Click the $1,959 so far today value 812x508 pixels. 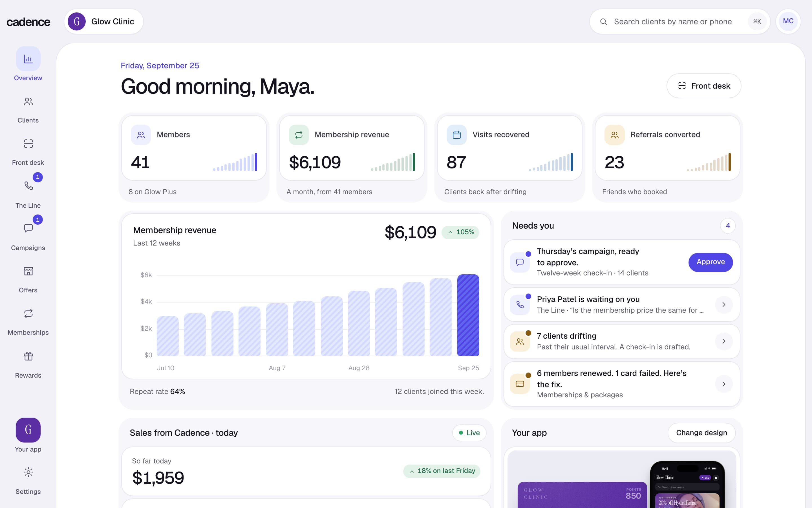point(158,478)
